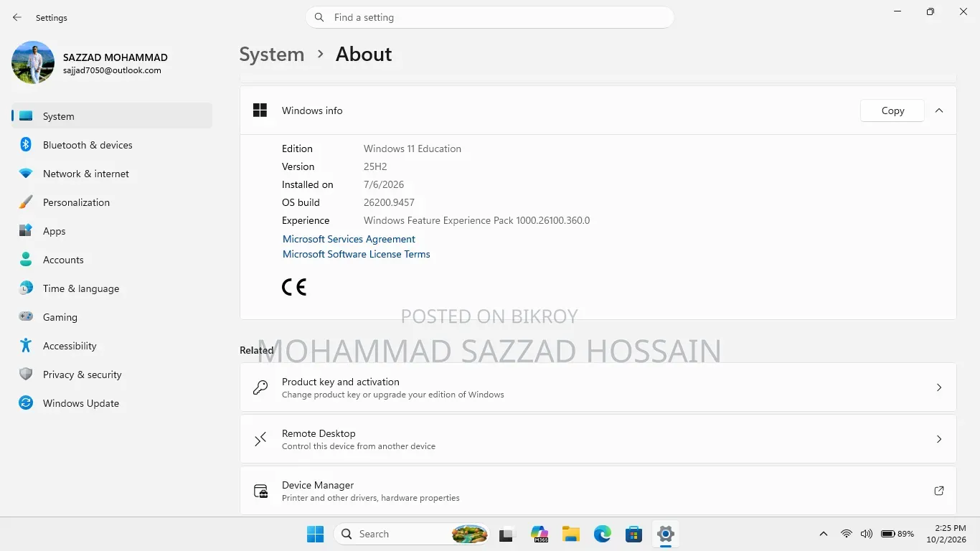Viewport: 980px width, 551px height.
Task: Click the back arrow in Settings
Action: click(17, 17)
